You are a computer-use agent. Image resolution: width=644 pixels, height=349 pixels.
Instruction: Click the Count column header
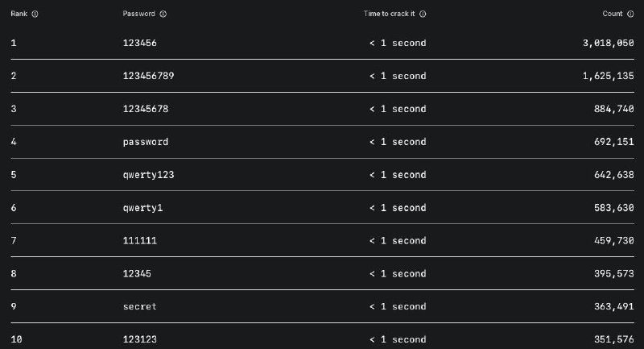tap(613, 14)
